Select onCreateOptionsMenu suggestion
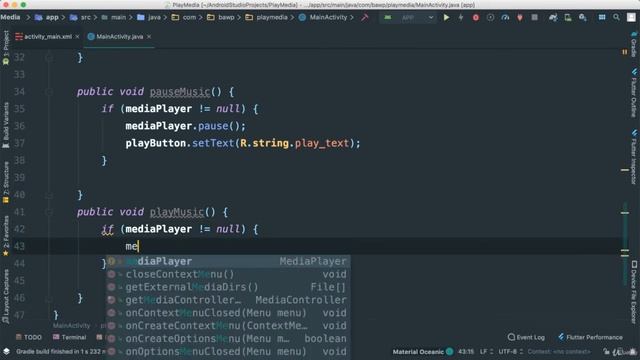640x360 pixels. pyautogui.click(x=228, y=339)
